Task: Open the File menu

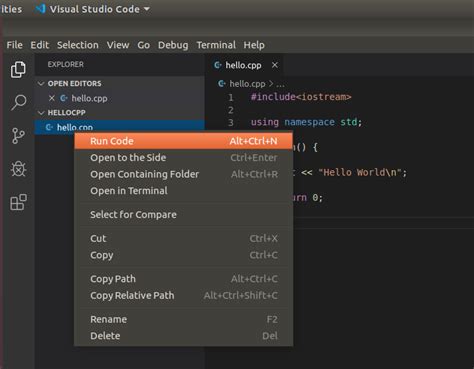Action: [14, 45]
